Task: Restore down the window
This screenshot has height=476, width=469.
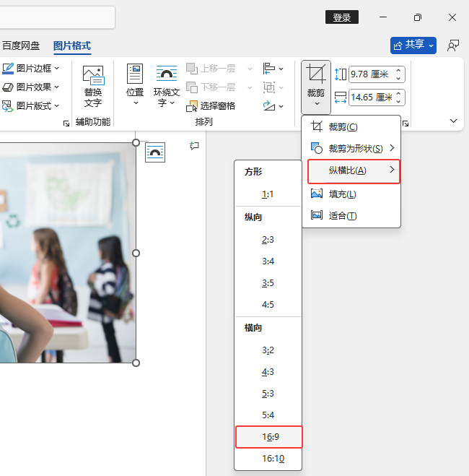Action: pos(418,17)
